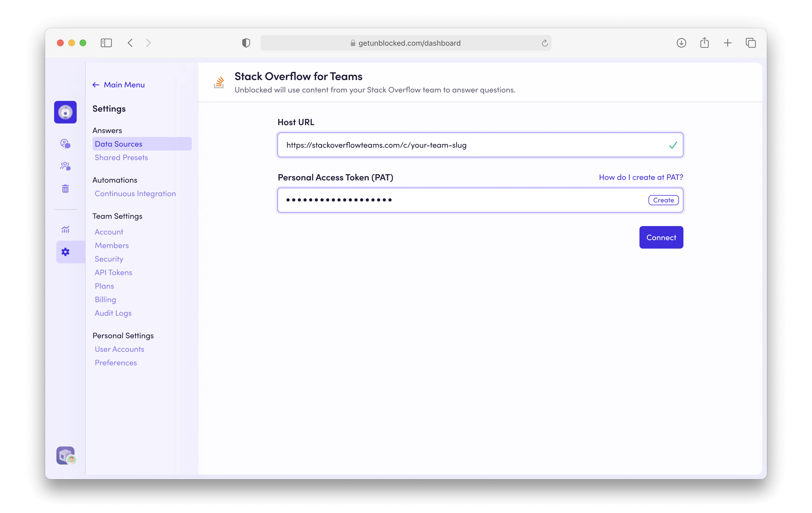The height and width of the screenshot is (513, 812).
Task: Open the trash sidebar icon
Action: [65, 189]
